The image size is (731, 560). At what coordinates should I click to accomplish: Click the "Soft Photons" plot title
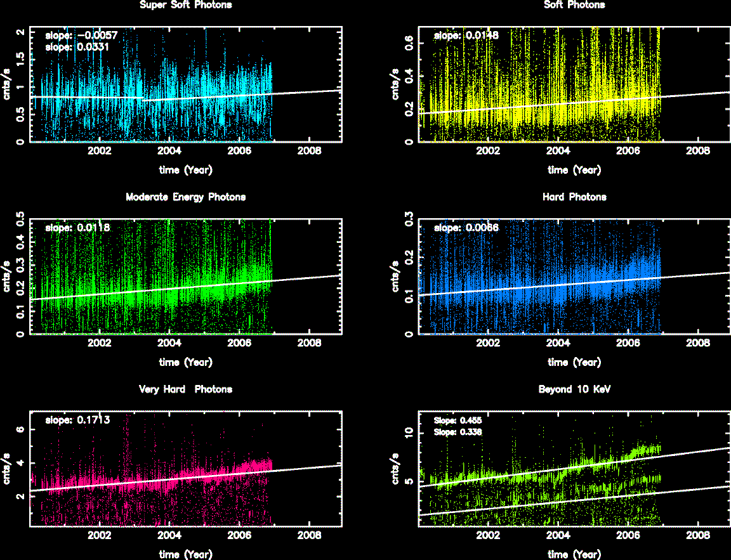(574, 5)
